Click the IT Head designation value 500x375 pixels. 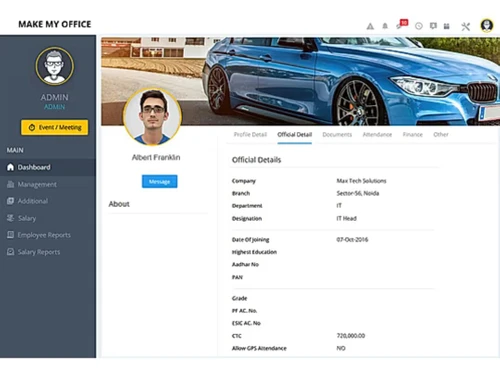[346, 219]
